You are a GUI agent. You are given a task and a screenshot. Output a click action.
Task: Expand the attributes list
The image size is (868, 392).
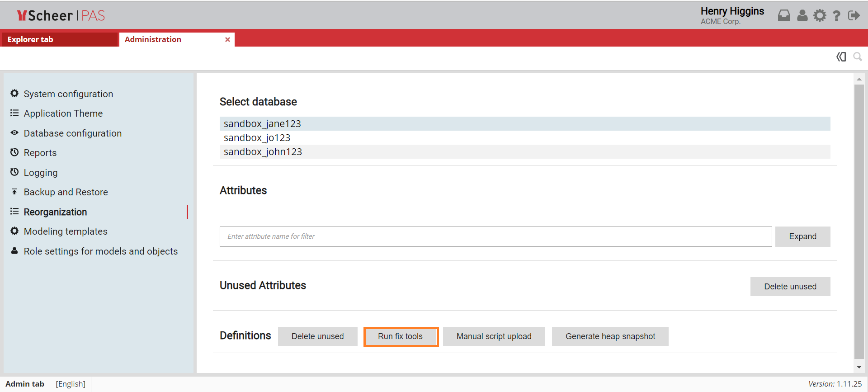tap(802, 236)
